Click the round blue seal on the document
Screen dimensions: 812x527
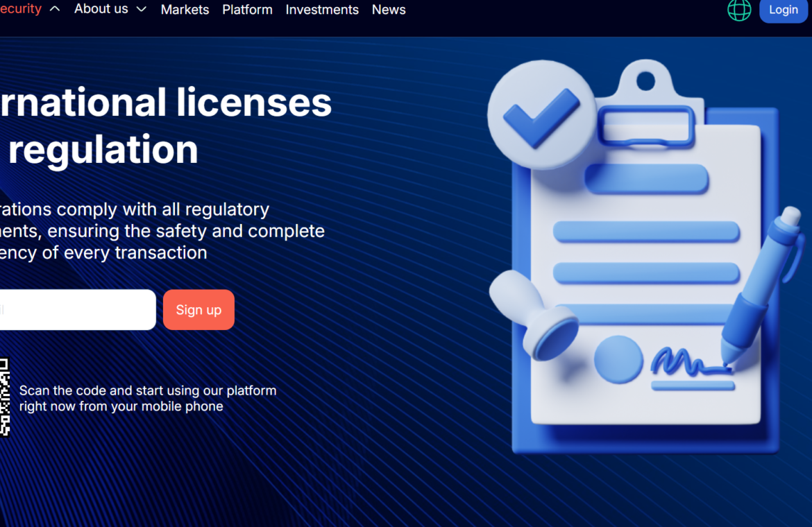(618, 359)
